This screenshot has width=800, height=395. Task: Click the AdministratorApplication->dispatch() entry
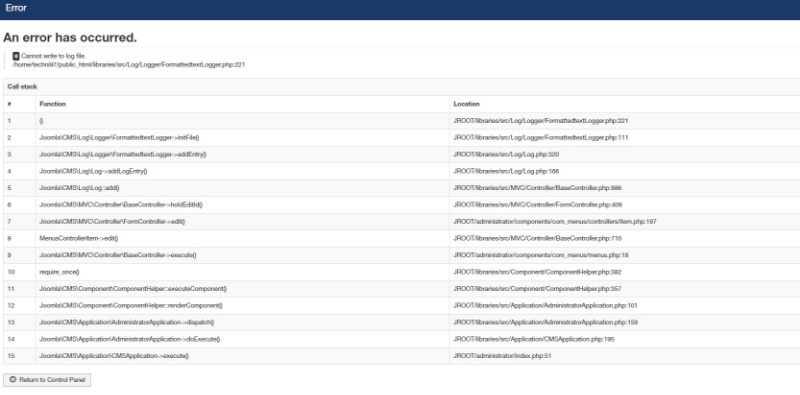pos(127,322)
